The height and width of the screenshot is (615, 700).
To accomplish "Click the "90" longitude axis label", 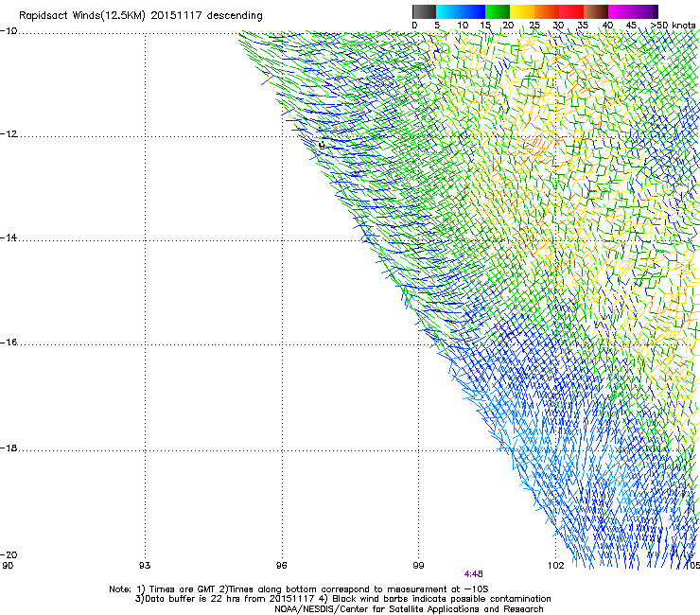I will [8, 566].
